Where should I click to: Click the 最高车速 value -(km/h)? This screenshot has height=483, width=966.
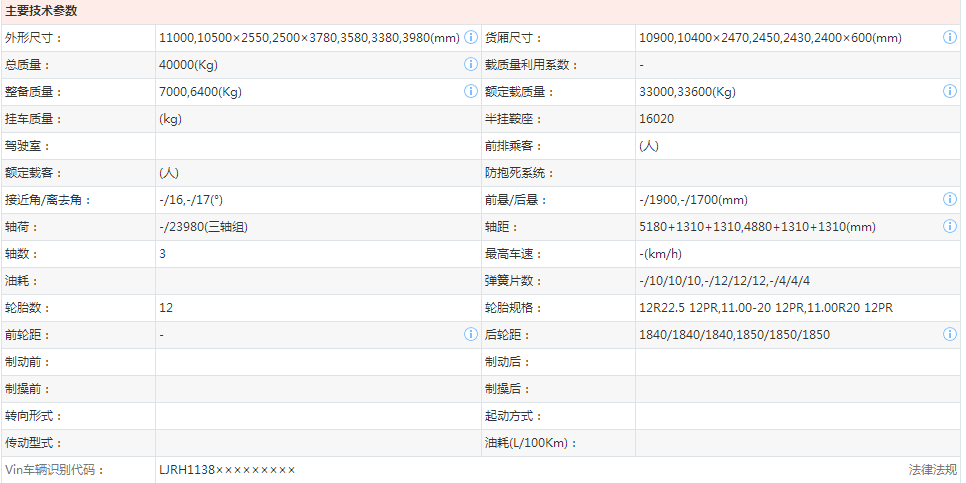click(660, 254)
